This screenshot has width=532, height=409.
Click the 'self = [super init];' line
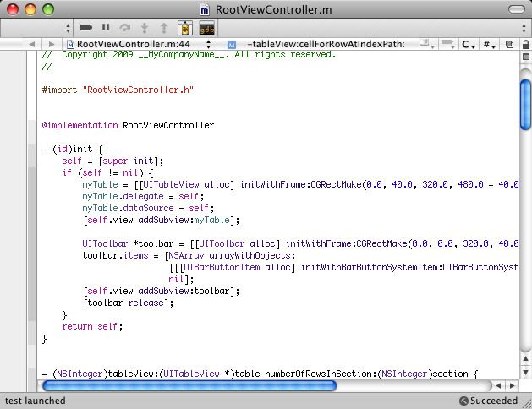click(x=112, y=161)
